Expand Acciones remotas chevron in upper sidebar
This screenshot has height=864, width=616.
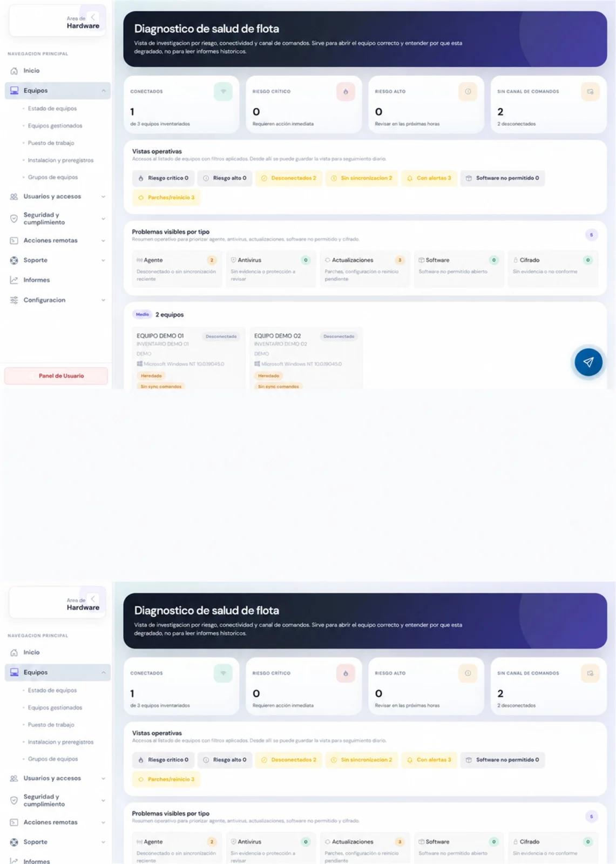tap(103, 241)
